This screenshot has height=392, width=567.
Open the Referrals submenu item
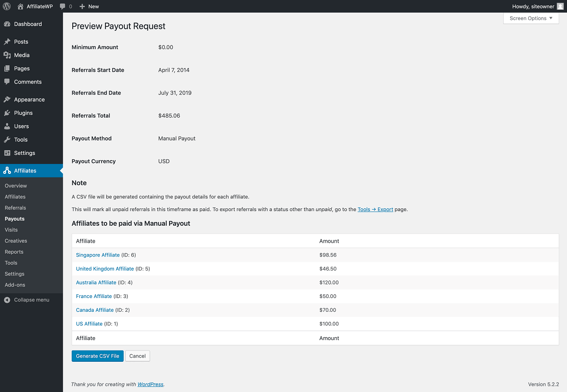pyautogui.click(x=15, y=208)
